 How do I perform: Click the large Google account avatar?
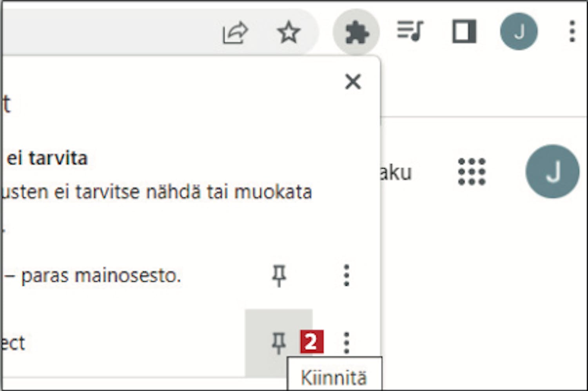coord(552,172)
